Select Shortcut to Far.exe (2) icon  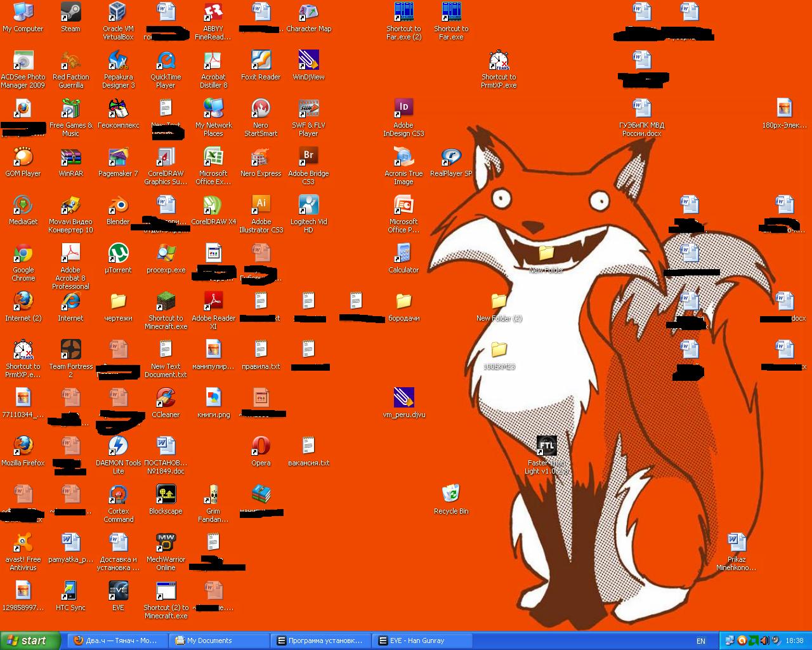click(403, 22)
